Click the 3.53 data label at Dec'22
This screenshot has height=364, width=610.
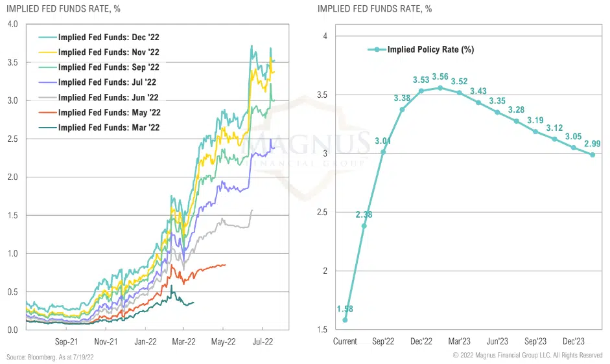pyautogui.click(x=421, y=80)
